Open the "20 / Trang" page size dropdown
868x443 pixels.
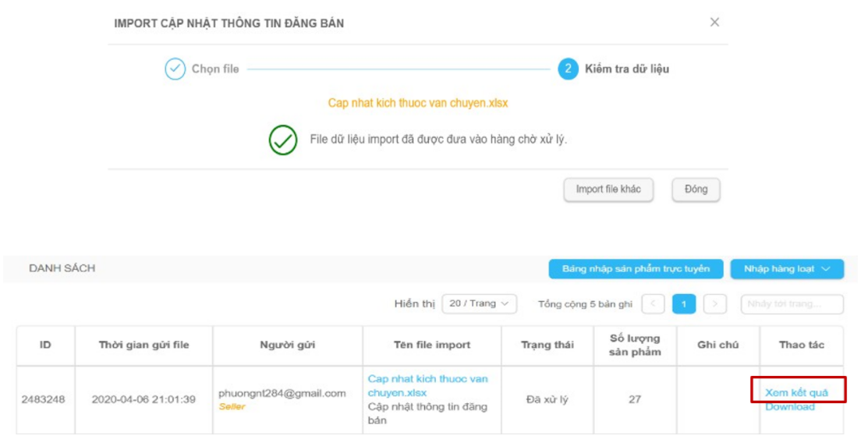(479, 304)
